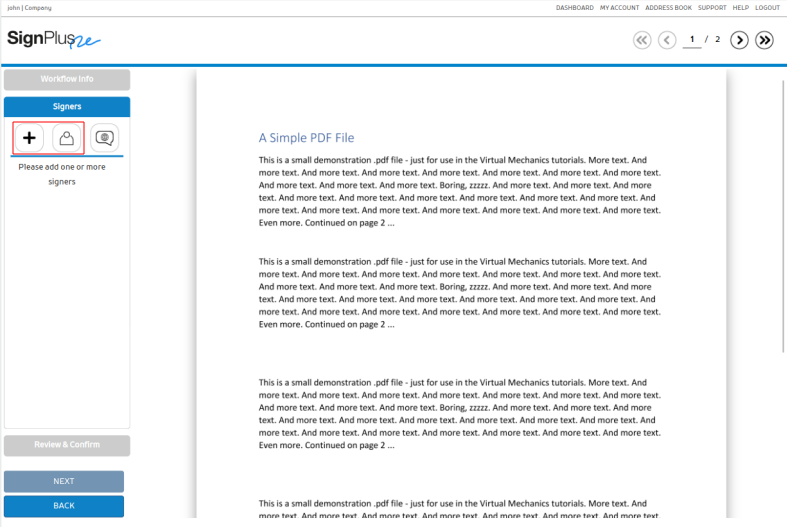The width and height of the screenshot is (787, 527).
Task: Click the current page number field
Action: (691, 40)
